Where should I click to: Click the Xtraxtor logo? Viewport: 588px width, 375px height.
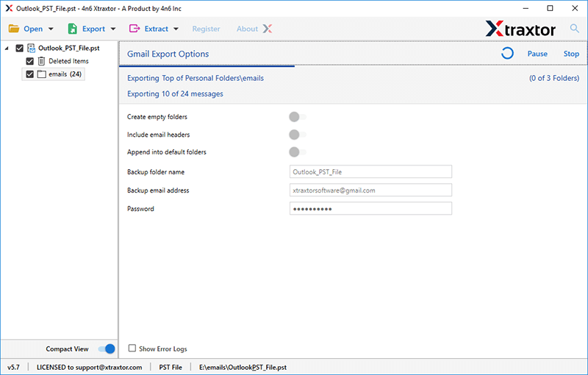[520, 29]
